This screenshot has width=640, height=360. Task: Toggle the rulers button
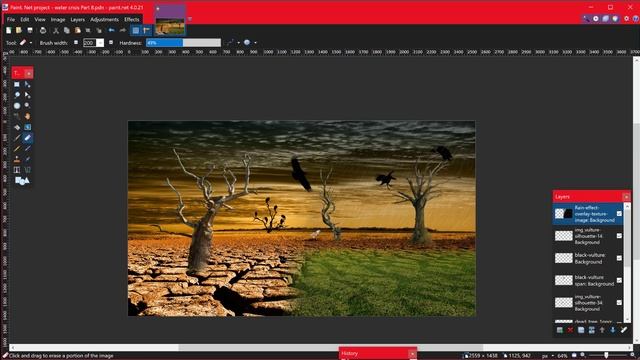coord(147,31)
